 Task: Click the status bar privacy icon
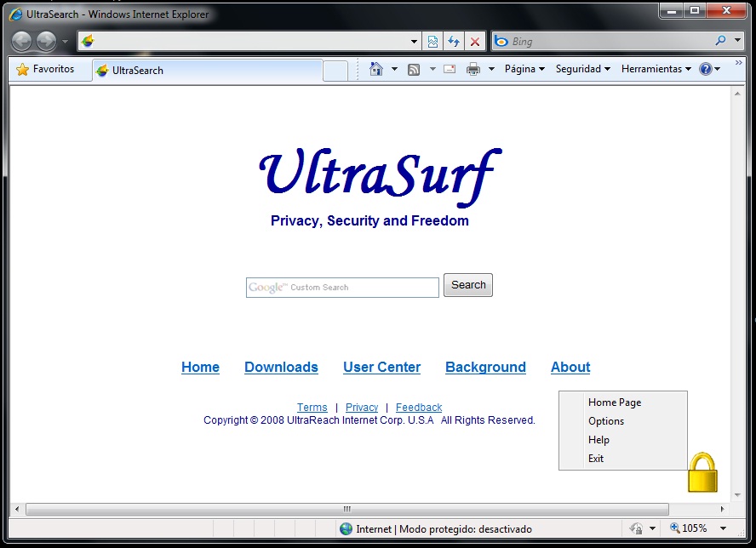pyautogui.click(x=637, y=528)
